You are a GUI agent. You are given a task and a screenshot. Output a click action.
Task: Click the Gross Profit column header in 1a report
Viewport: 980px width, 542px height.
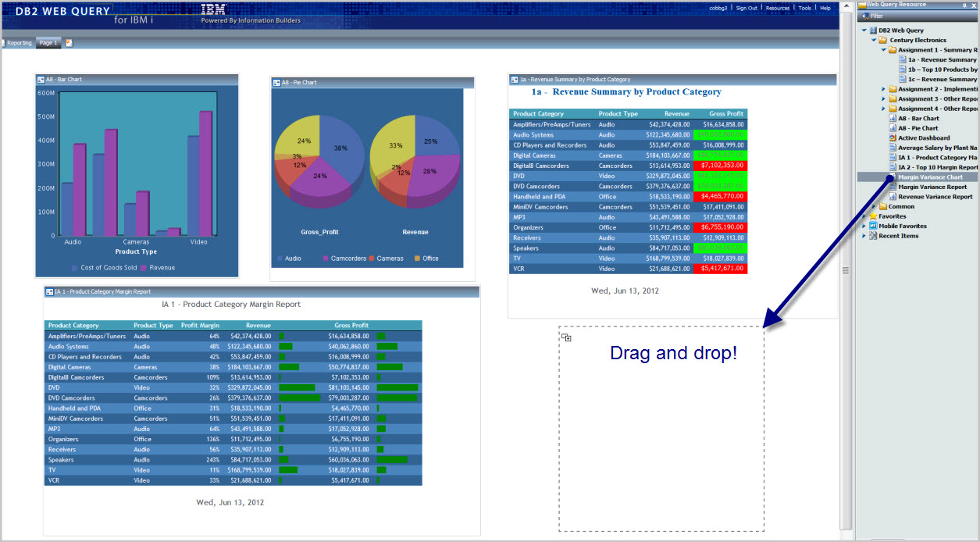pos(726,114)
